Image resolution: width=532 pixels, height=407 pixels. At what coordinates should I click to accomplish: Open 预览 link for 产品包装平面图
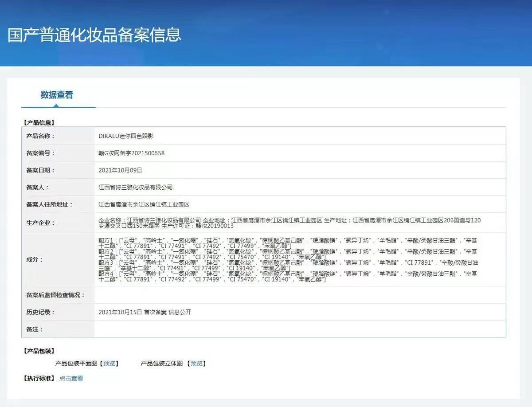click(x=109, y=364)
